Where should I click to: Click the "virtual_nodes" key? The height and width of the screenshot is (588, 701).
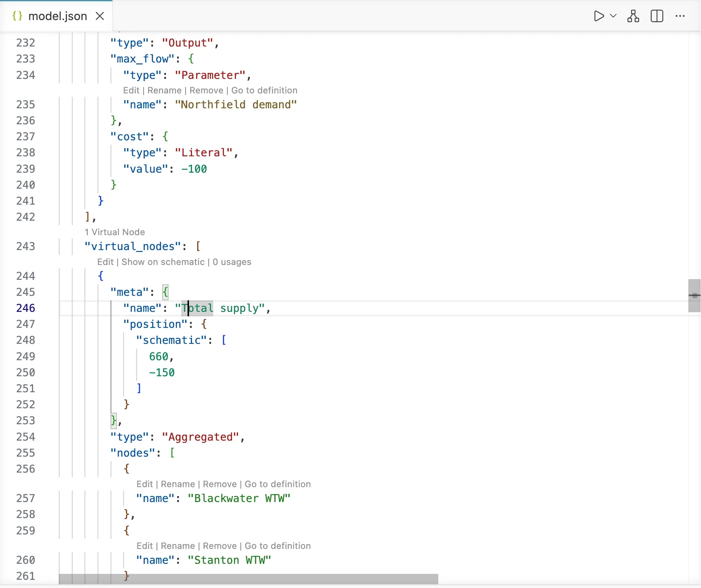click(x=133, y=246)
